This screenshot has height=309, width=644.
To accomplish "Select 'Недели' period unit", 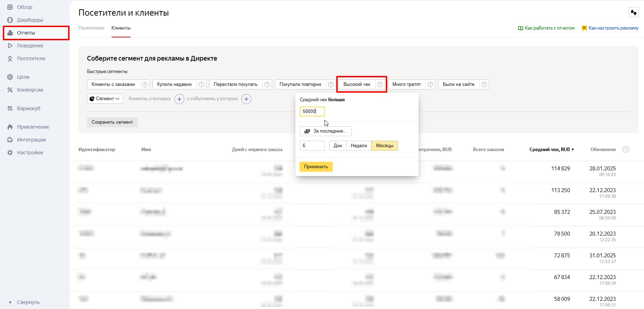I will (359, 146).
